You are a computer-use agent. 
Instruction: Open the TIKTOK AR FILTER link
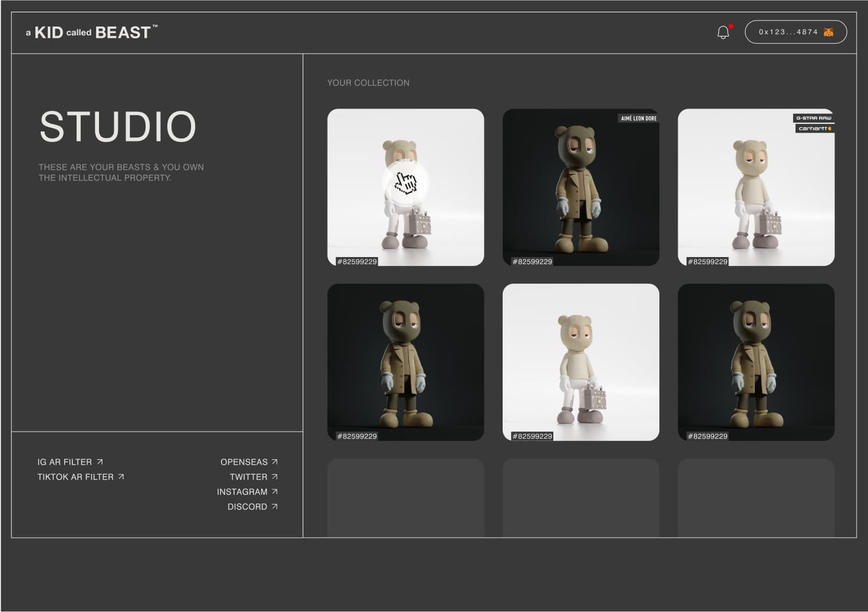(75, 477)
